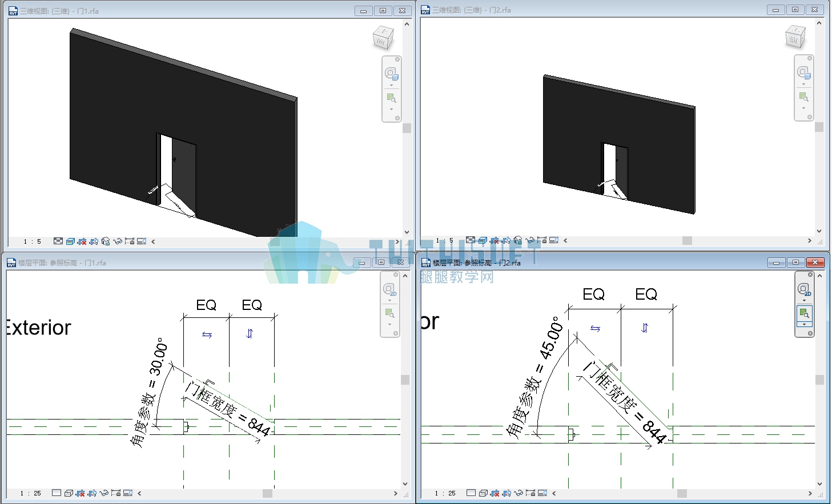Close navigation bar in 门1.rfa 3D view
The height and width of the screenshot is (504, 832).
click(x=397, y=59)
